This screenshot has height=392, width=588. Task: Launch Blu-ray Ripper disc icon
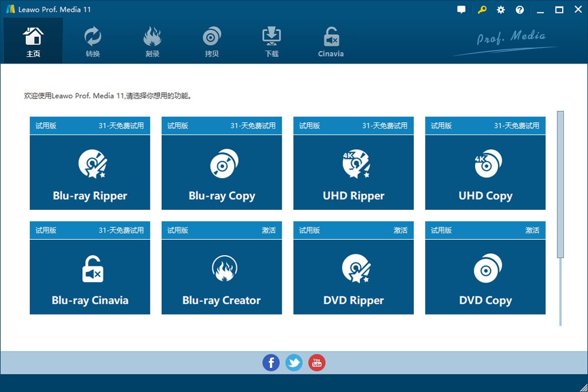[93, 163]
